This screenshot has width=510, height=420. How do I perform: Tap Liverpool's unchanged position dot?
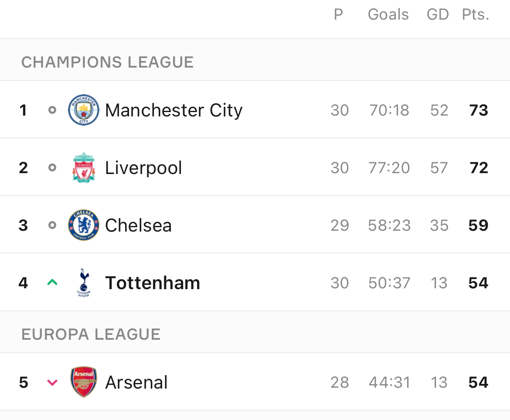tap(52, 167)
